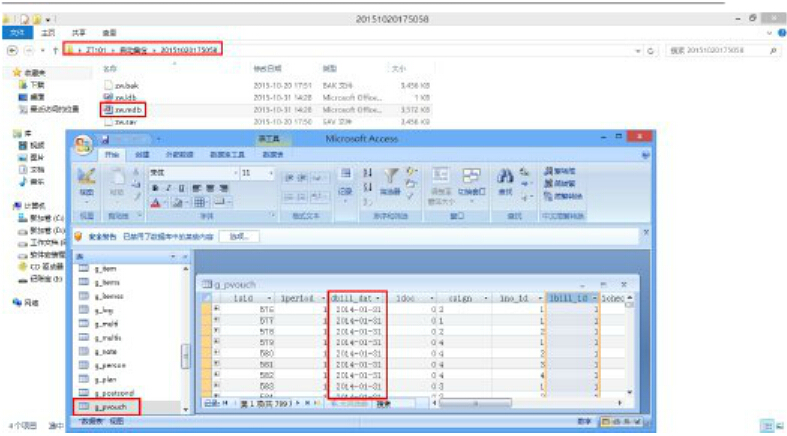Open the font size dropdown in Access

tap(271, 173)
